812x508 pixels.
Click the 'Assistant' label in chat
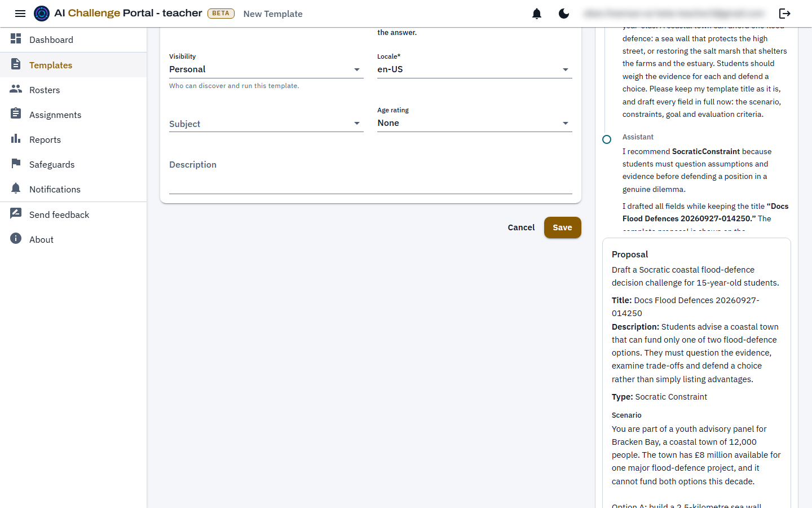[x=638, y=137]
